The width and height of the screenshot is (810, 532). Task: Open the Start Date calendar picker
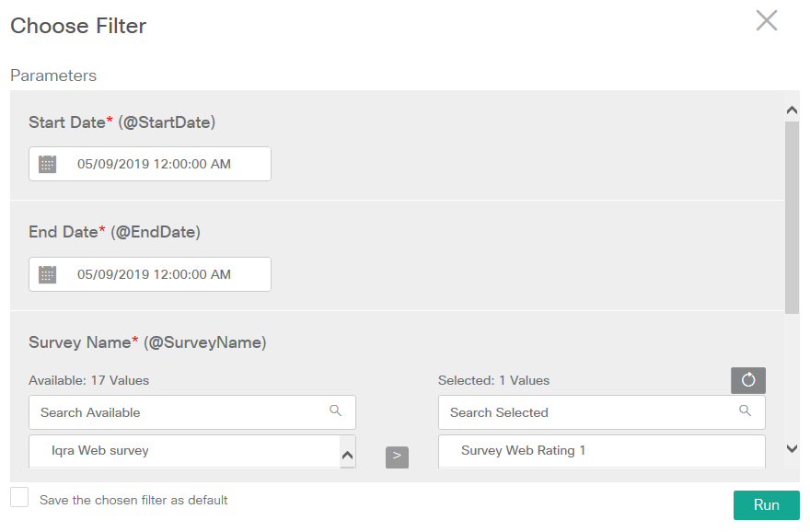tap(46, 163)
